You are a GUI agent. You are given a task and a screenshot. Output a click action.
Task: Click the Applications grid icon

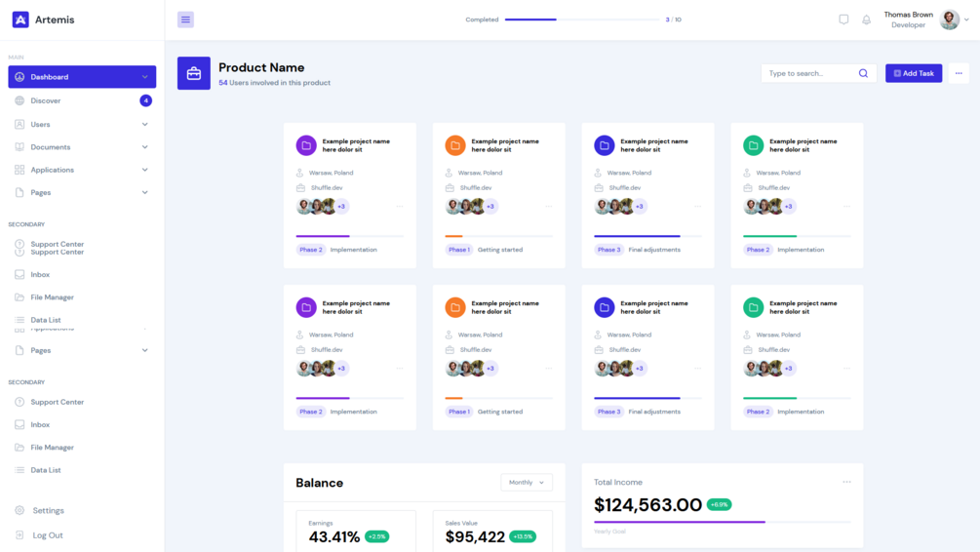tap(20, 170)
